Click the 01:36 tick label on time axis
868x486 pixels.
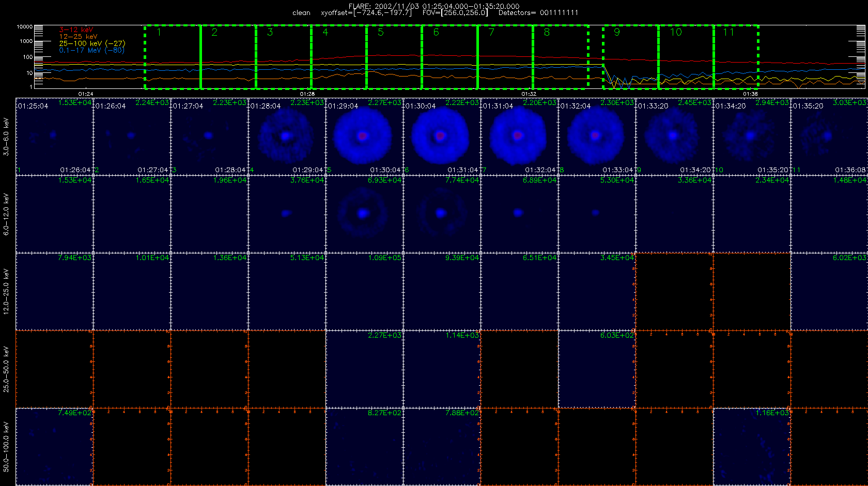coord(750,94)
